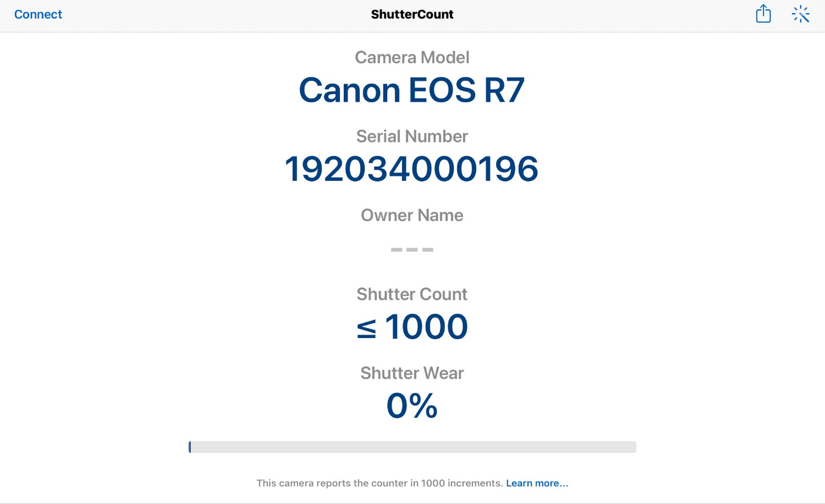The image size is (825, 504).
Task: Click the Canon EOS R7 model name
Action: tap(412, 90)
